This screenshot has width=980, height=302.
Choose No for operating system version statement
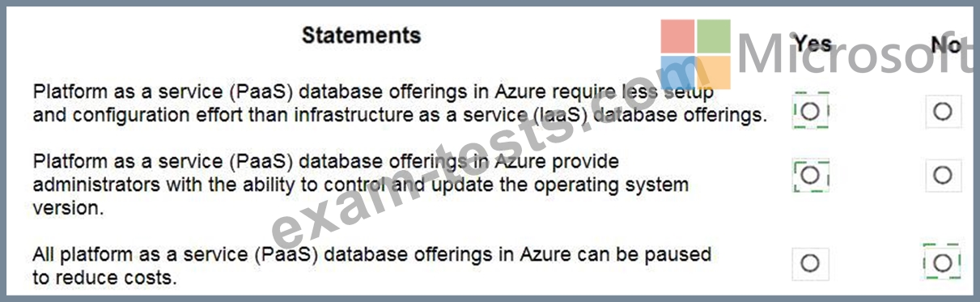[943, 175]
